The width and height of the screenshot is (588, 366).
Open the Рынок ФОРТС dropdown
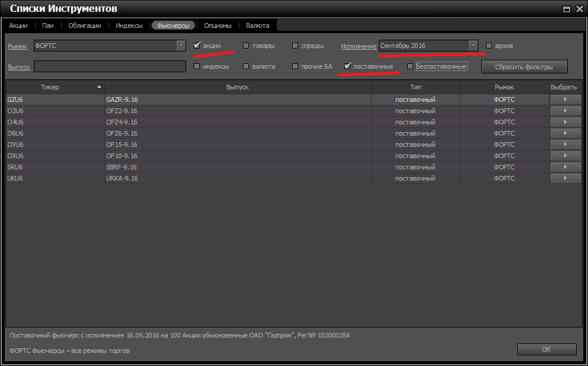(181, 46)
